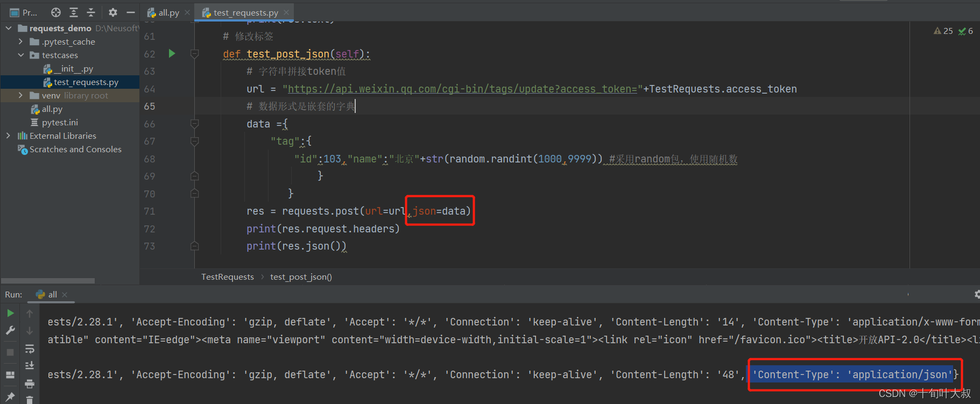Click print(res.request.headers) on line 72
Image resolution: width=980 pixels, height=404 pixels.
[x=323, y=229]
